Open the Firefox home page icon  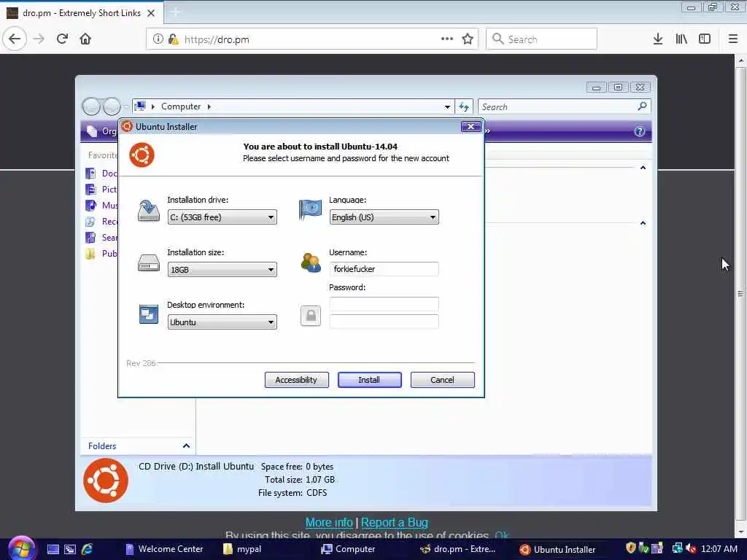pyautogui.click(x=85, y=39)
